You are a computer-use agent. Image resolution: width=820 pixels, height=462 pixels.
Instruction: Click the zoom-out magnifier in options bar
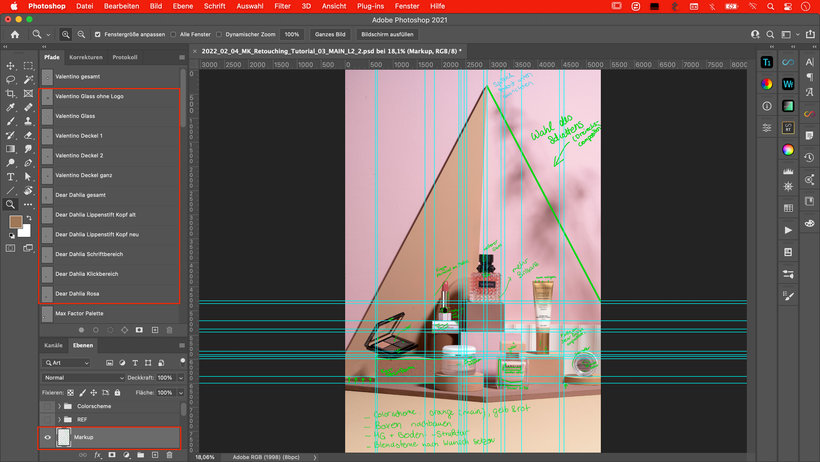(81, 35)
